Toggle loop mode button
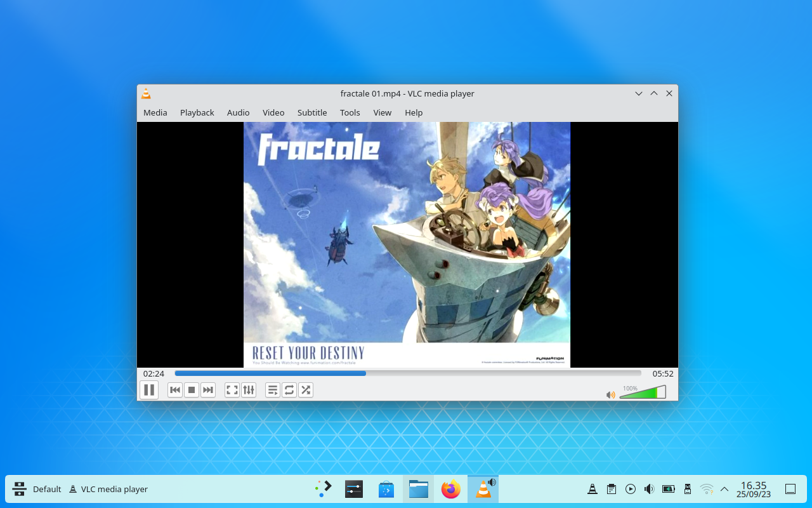The height and width of the screenshot is (508, 812). [289, 390]
